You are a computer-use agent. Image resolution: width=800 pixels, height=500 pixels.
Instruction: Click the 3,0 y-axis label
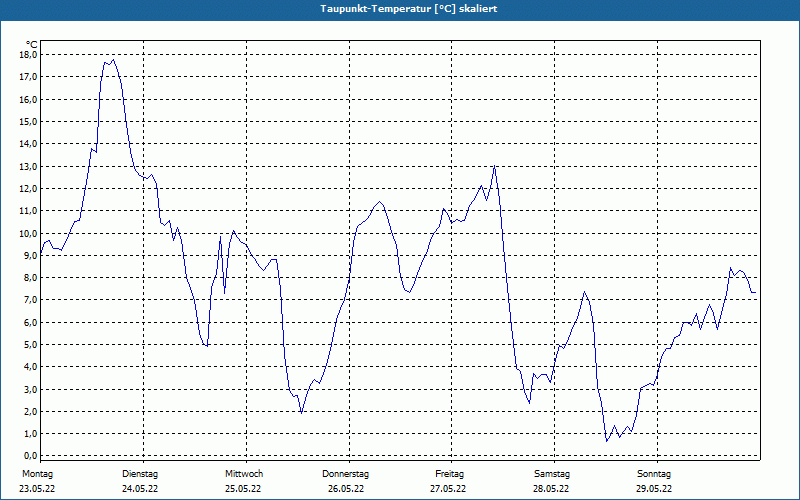31,389
